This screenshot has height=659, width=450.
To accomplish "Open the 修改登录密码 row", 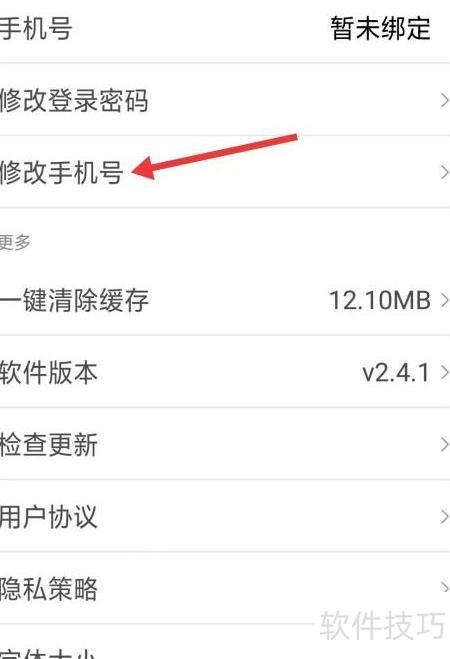I will pyautogui.click(x=225, y=100).
